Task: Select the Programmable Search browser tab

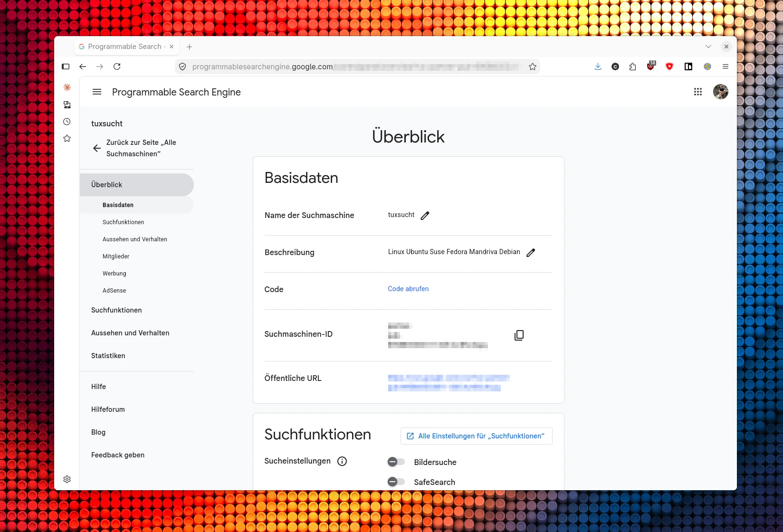Action: click(126, 47)
